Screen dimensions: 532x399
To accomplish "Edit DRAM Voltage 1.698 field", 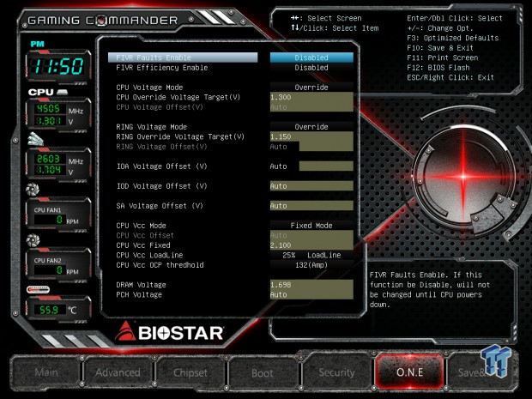I will click(311, 285).
